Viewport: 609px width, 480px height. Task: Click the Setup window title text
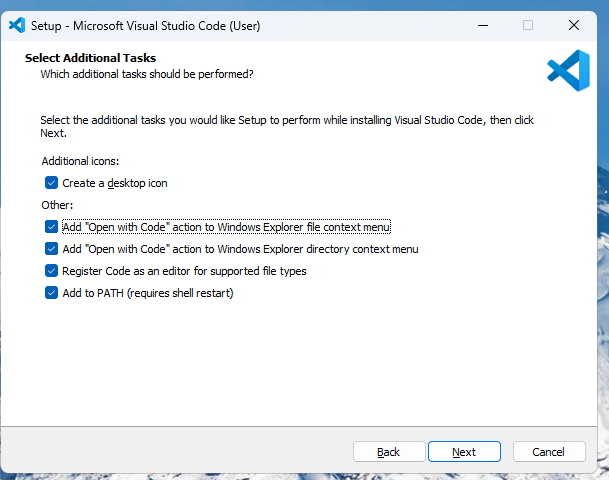click(146, 26)
